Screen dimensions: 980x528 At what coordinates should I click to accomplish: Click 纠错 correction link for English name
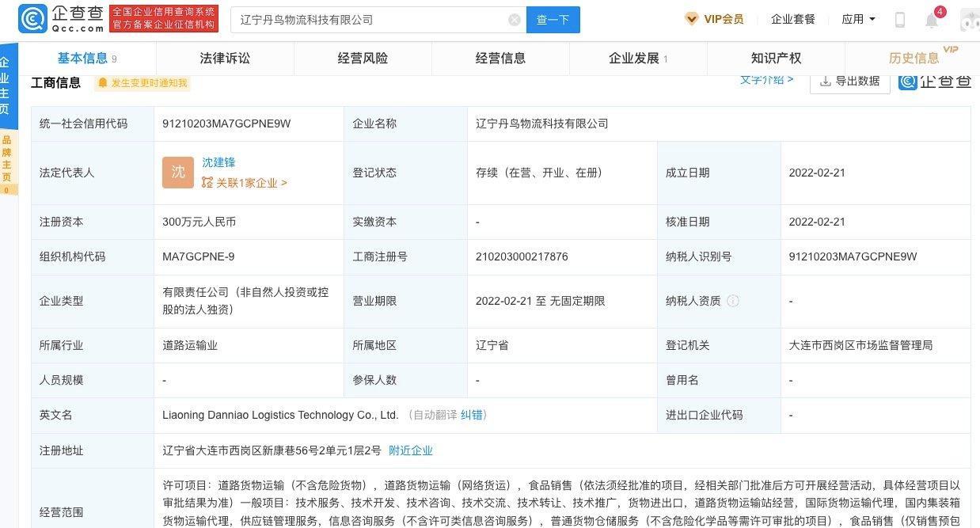click(473, 415)
